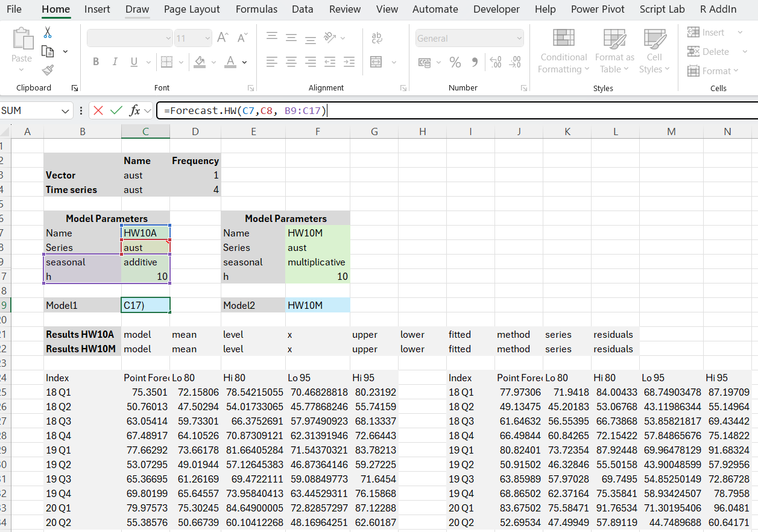Toggle Wrap Text
The height and width of the screenshot is (532, 758).
(377, 38)
